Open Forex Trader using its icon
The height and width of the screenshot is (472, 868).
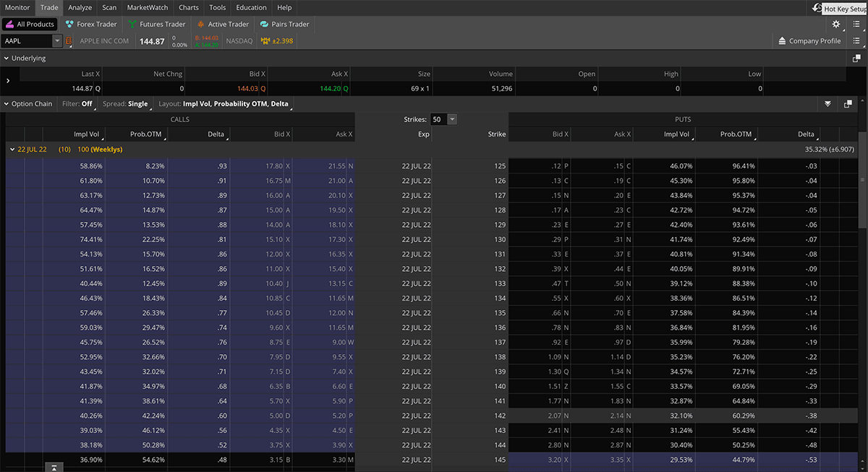click(70, 23)
